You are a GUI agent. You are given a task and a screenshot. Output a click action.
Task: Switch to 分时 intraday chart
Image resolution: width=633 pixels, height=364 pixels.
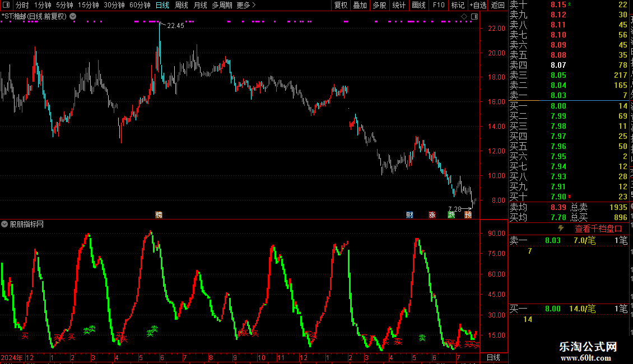tap(22, 5)
